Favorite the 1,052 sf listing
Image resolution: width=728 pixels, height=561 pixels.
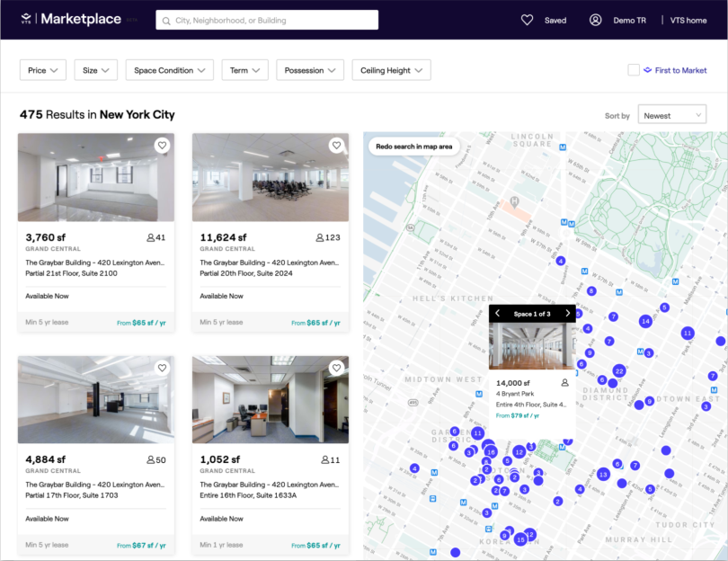click(337, 368)
